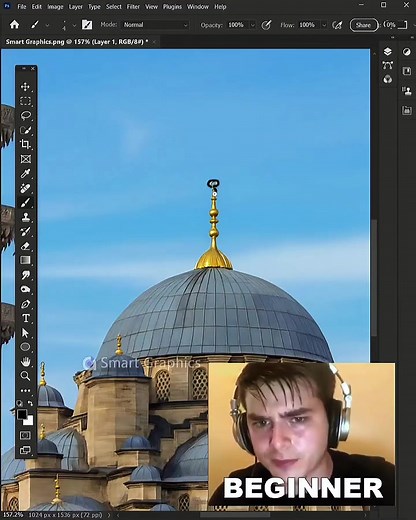Select the Smudge tool
416x520 pixels.
tap(25, 275)
